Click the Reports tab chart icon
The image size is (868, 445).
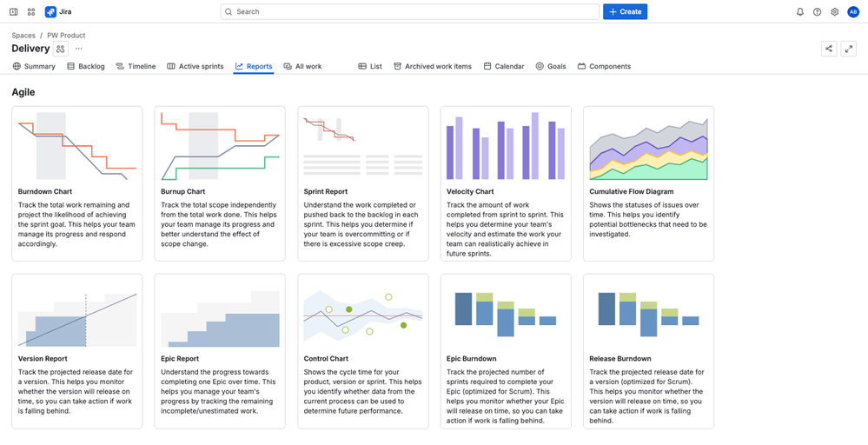(x=239, y=66)
